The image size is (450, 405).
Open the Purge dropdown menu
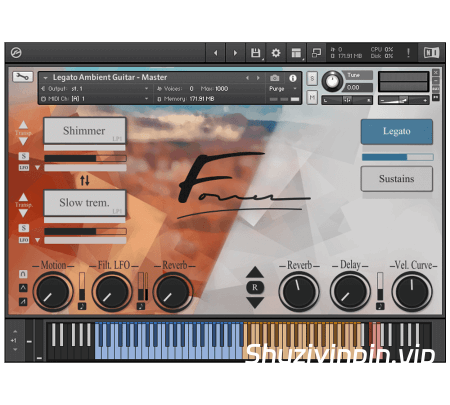pyautogui.click(x=283, y=89)
